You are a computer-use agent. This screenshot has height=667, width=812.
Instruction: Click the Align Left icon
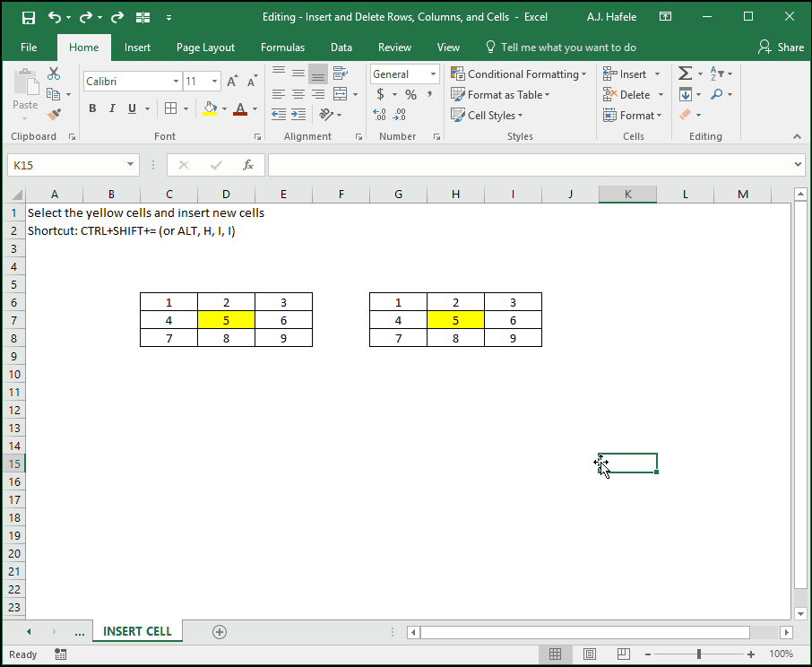(x=279, y=94)
